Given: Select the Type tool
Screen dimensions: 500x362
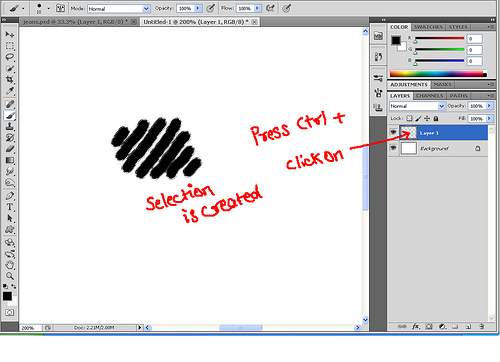Looking at the screenshot, I should tap(10, 207).
